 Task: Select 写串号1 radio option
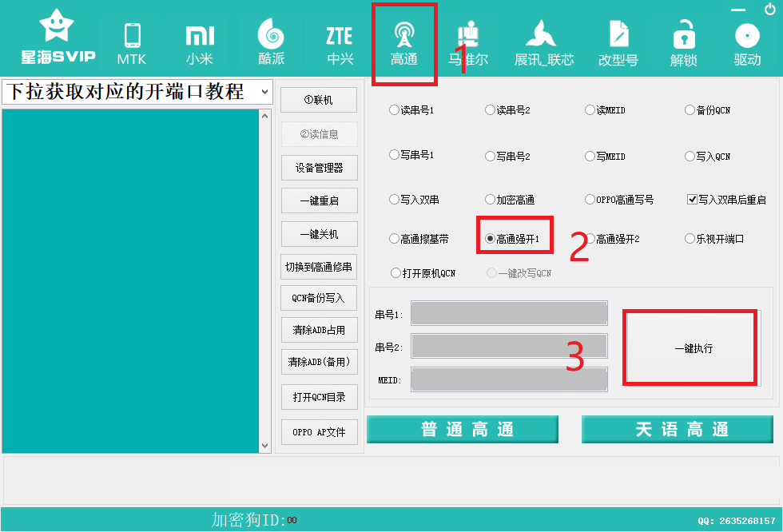[411, 155]
